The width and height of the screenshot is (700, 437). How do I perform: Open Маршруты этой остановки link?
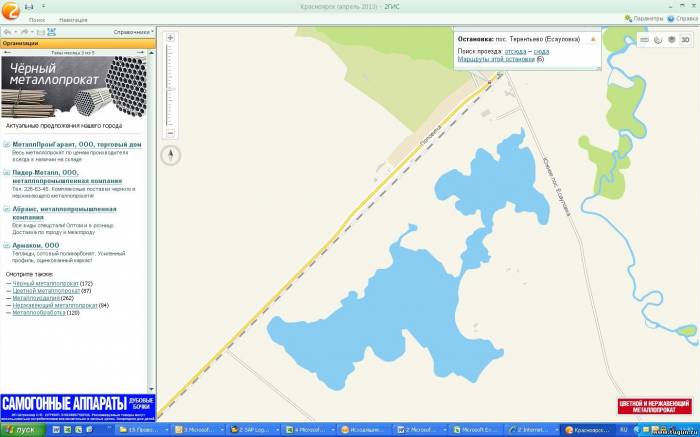point(496,59)
